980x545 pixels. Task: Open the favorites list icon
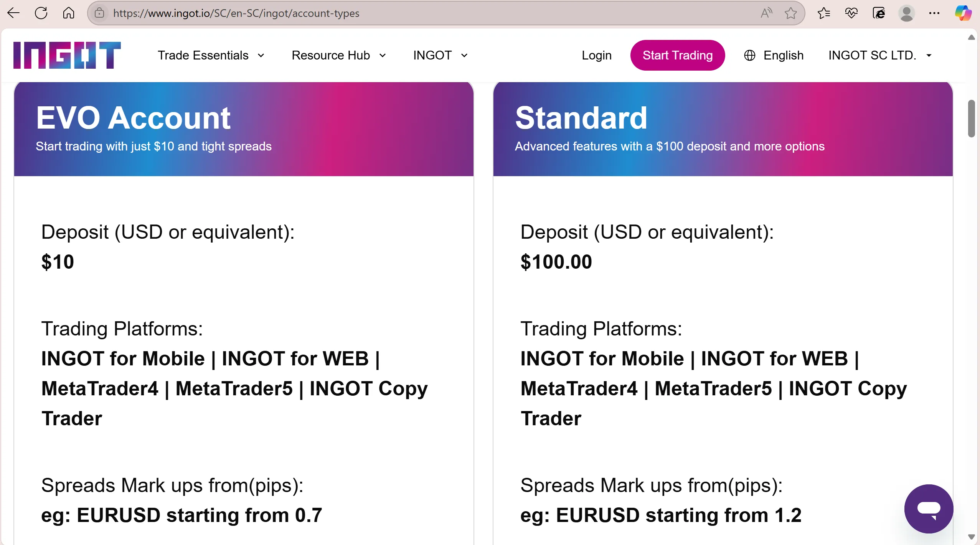[823, 13]
